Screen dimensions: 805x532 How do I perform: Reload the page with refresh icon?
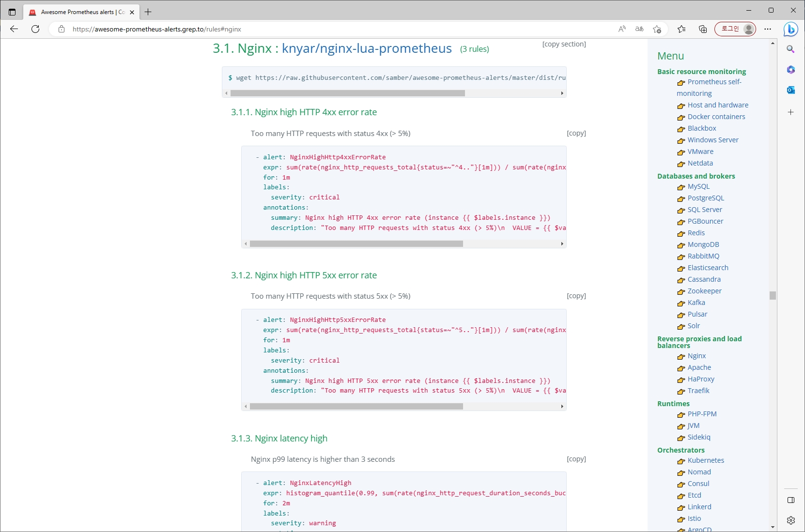click(35, 29)
